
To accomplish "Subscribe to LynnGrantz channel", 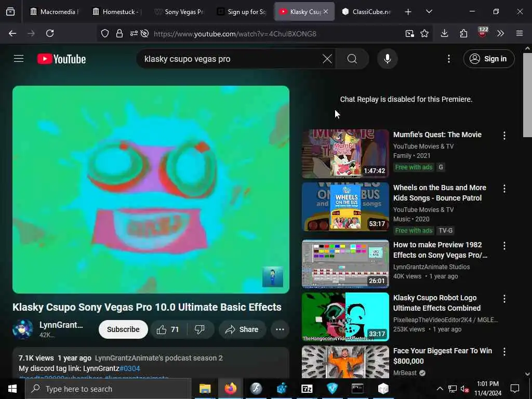I will pos(123,329).
